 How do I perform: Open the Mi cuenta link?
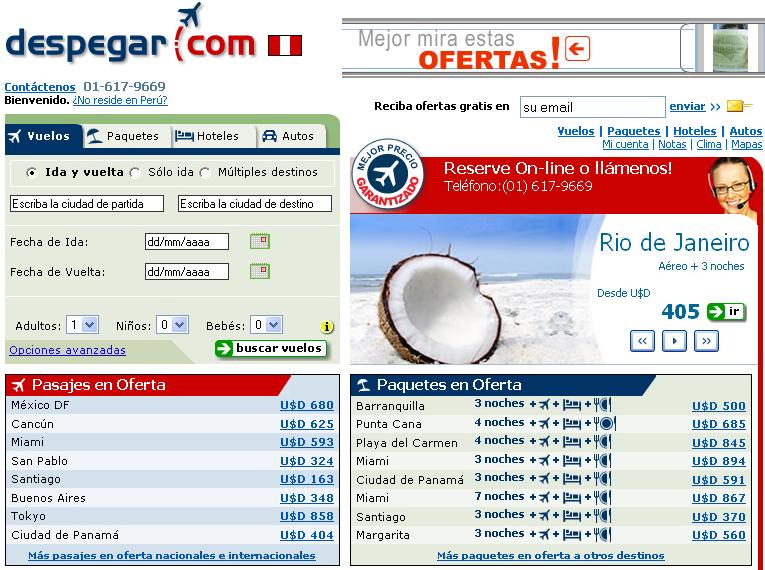point(625,144)
